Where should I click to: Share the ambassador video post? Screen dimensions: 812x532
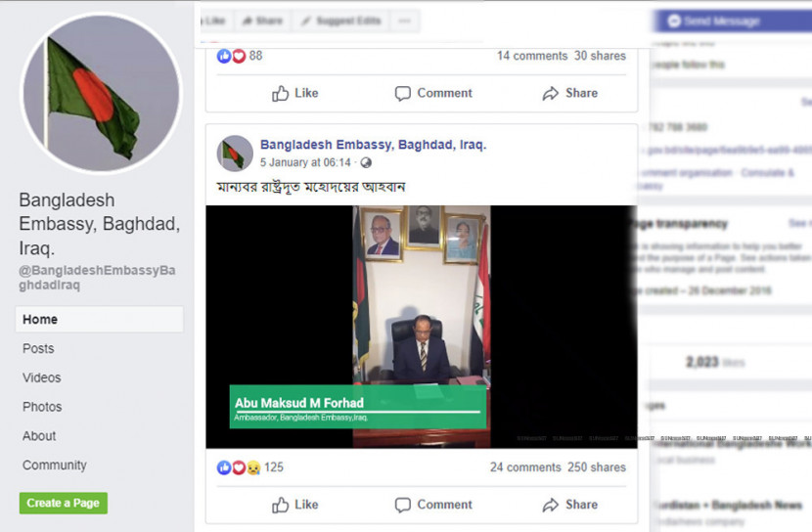click(569, 505)
